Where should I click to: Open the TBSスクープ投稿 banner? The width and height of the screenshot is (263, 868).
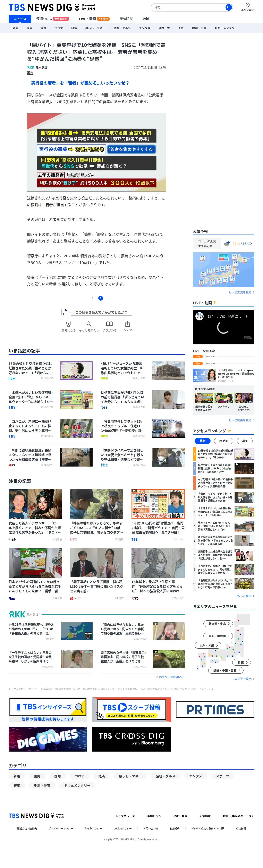point(131,710)
